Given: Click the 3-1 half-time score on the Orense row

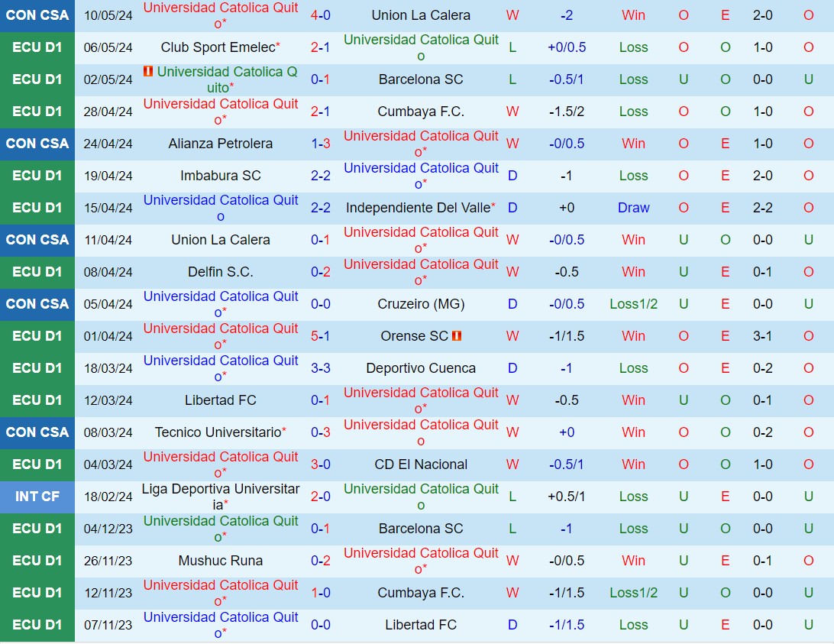Looking at the screenshot, I should pos(763,336).
